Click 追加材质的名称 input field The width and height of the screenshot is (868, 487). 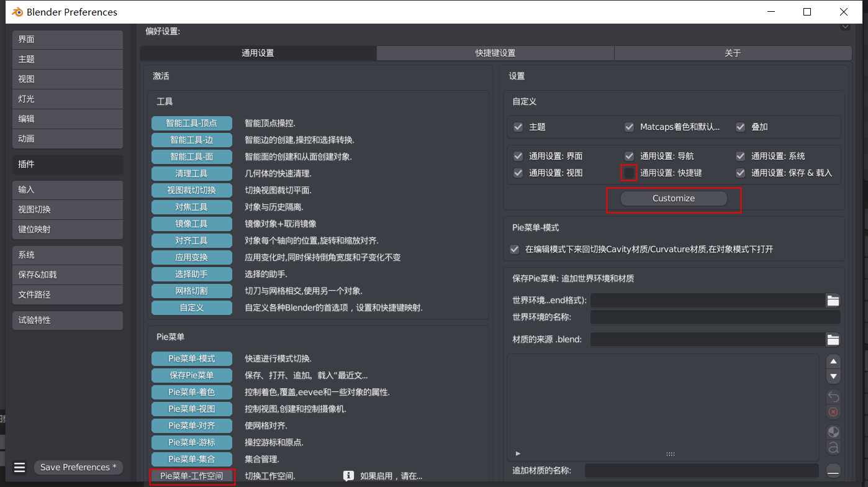pyautogui.click(x=702, y=470)
